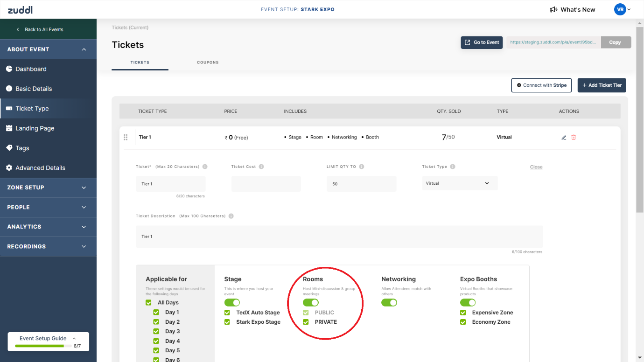This screenshot has height=362, width=644.
Task: Click the info icon beside Ticket Type field
Action: pyautogui.click(x=453, y=167)
